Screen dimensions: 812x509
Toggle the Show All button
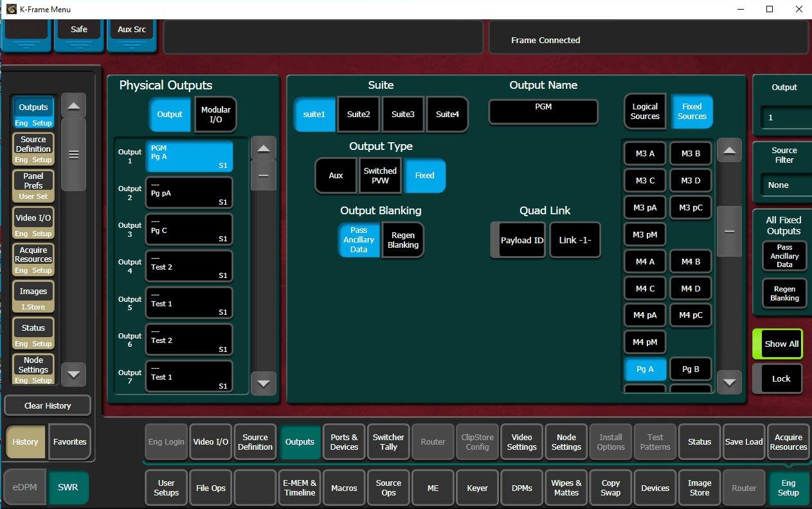tap(778, 344)
